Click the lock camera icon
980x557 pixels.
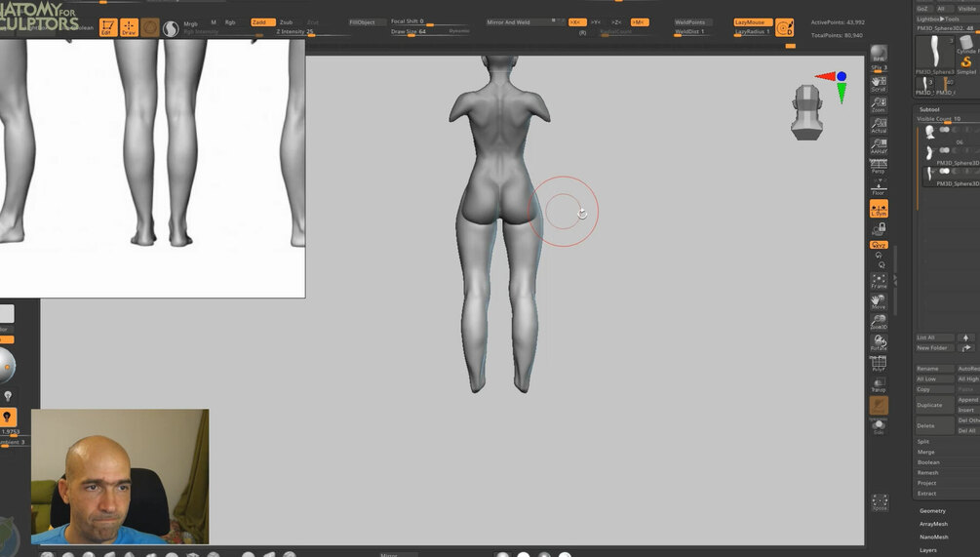point(879,229)
